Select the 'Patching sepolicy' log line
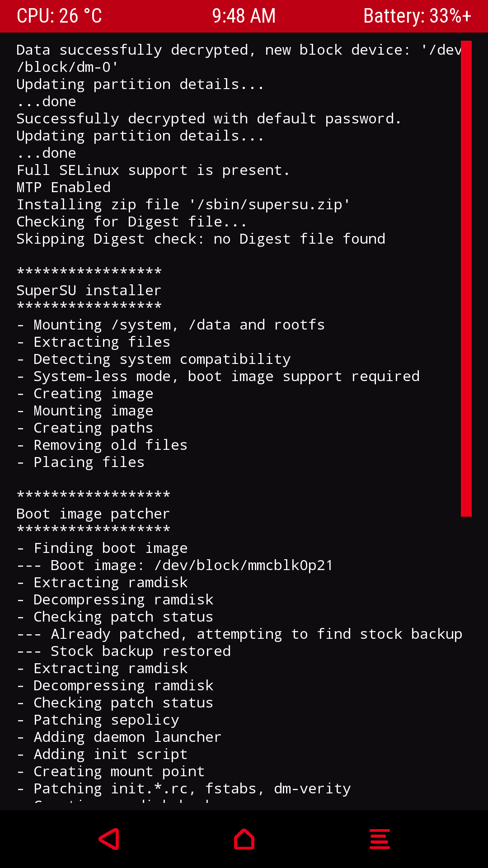Screen dimensions: 488x868 (x=106, y=720)
